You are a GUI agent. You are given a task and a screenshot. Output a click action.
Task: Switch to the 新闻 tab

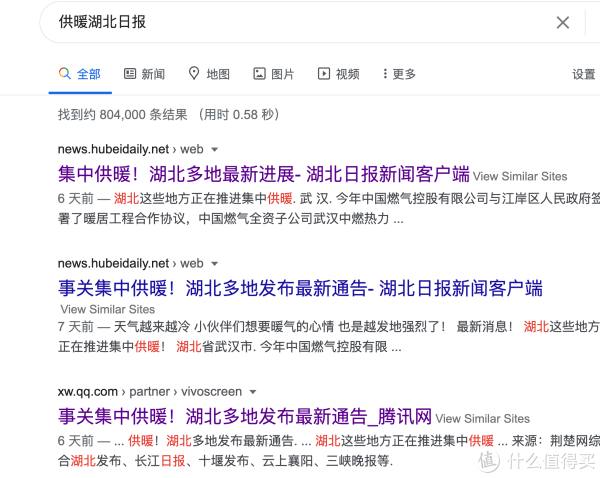[153, 74]
